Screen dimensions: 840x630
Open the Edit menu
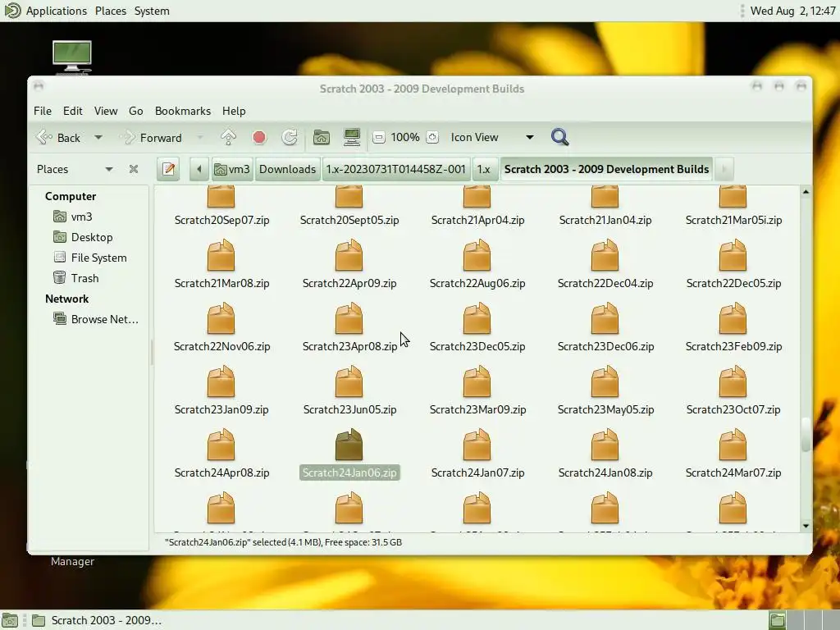pos(73,111)
